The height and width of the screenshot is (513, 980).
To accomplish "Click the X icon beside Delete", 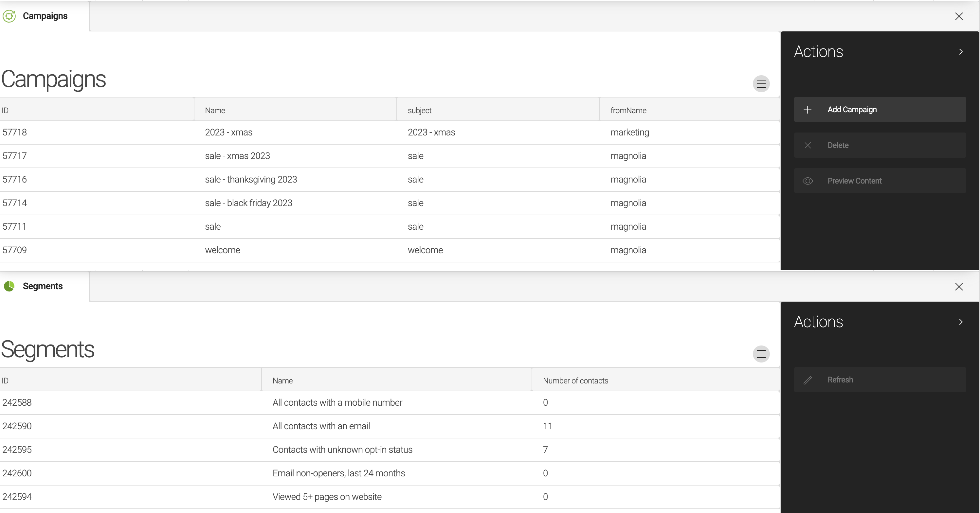I will (x=807, y=145).
